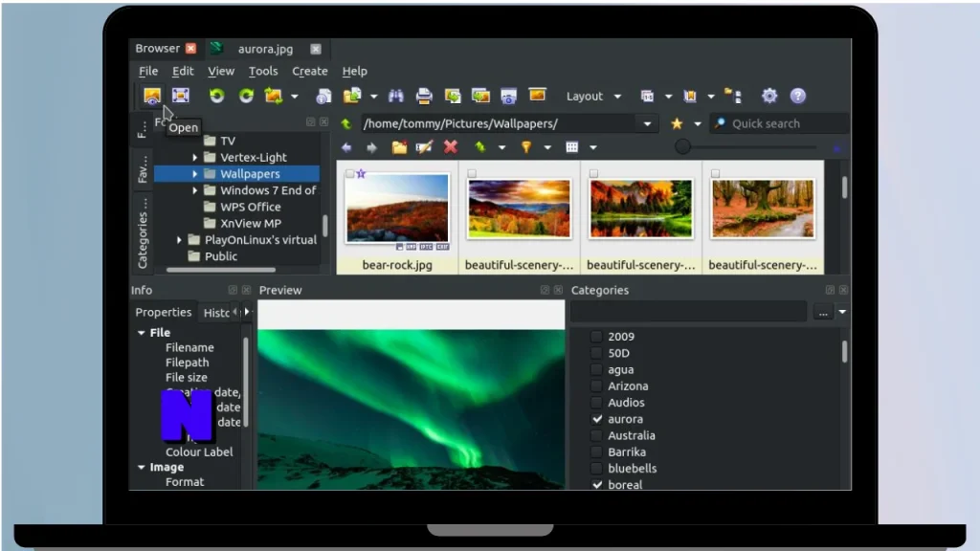This screenshot has height=551, width=980.
Task: Open the Create menu
Action: click(310, 71)
